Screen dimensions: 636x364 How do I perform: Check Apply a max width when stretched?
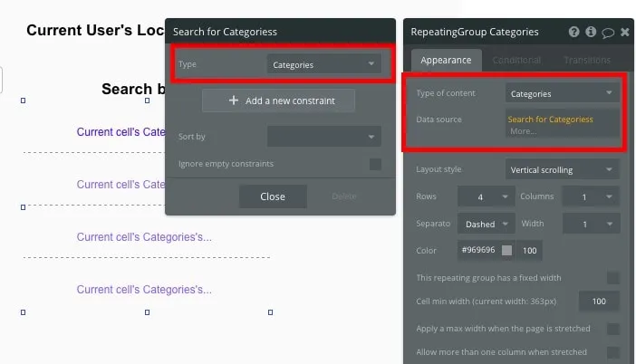[x=613, y=329]
